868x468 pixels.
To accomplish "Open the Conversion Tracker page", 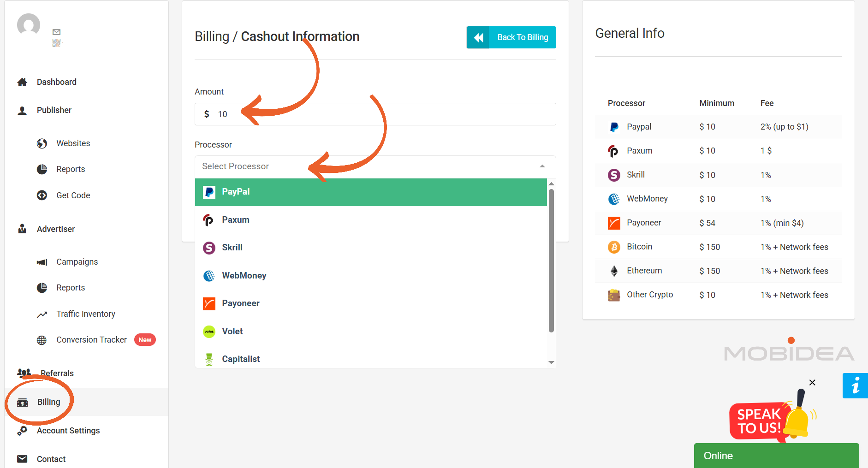I will point(91,340).
